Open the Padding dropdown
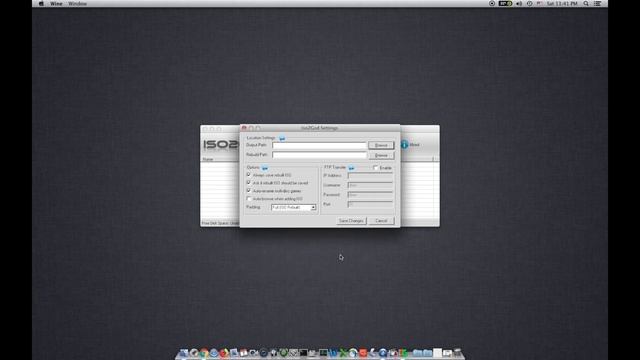The image size is (640, 360). pyautogui.click(x=294, y=207)
